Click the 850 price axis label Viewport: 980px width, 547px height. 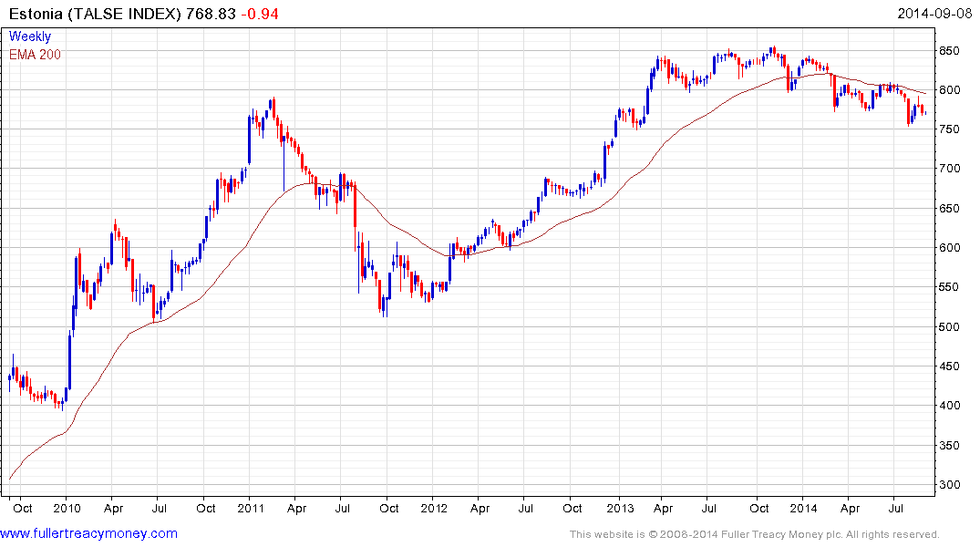(949, 51)
